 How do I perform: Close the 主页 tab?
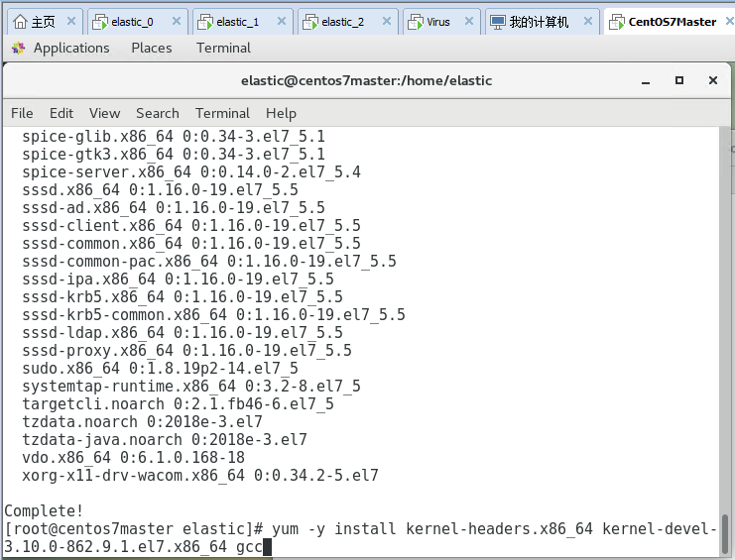pyautogui.click(x=71, y=21)
